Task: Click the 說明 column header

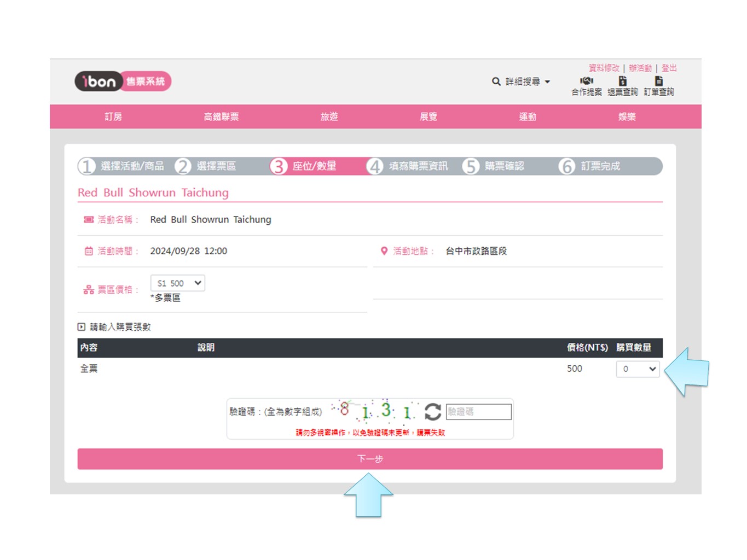Action: click(x=206, y=347)
